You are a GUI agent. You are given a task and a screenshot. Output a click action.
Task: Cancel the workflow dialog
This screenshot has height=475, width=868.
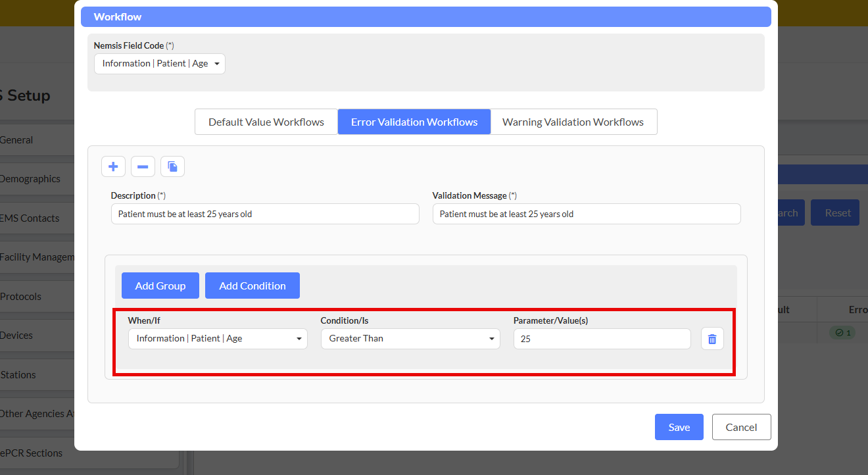coord(741,427)
